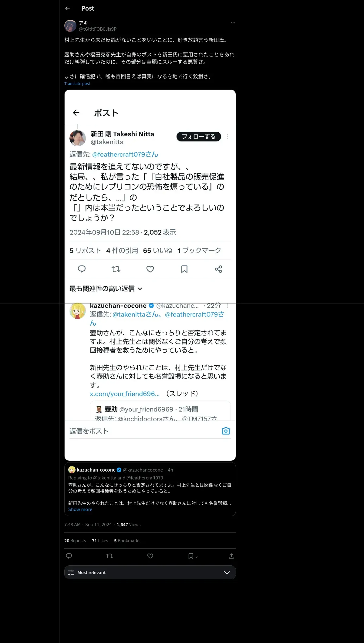Screen dimensions: 364x643
Task: View the 71 Likes list
Action: (x=100, y=540)
